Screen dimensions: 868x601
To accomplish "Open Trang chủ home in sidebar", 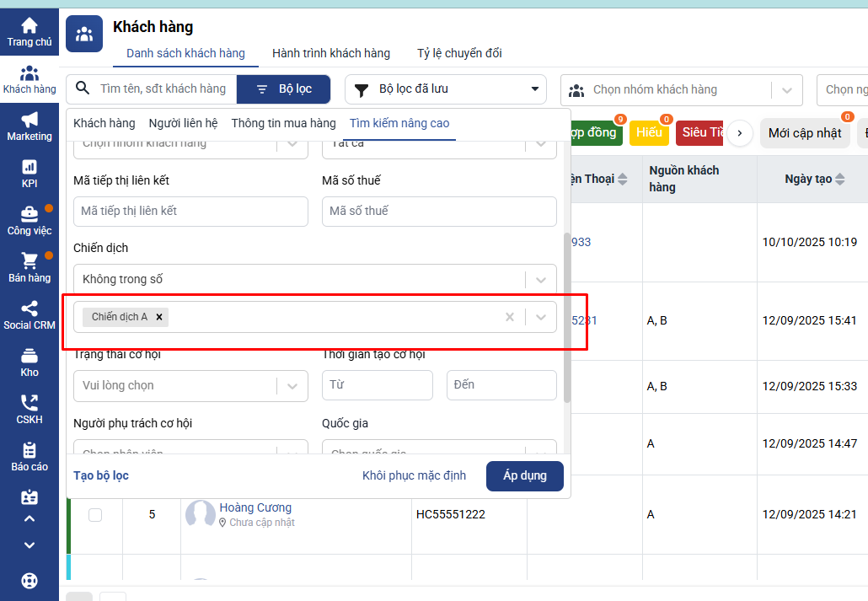I will (29, 26).
